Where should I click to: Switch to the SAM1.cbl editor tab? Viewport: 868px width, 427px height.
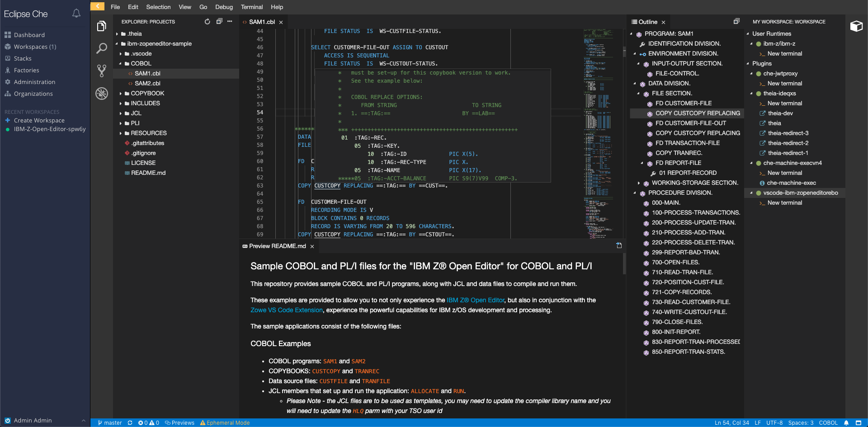click(262, 22)
